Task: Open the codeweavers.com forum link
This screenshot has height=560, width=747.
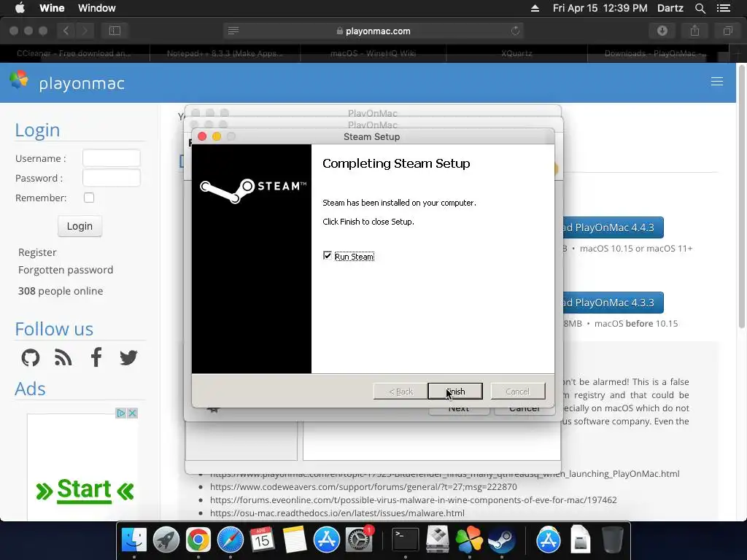Action: [x=363, y=486]
